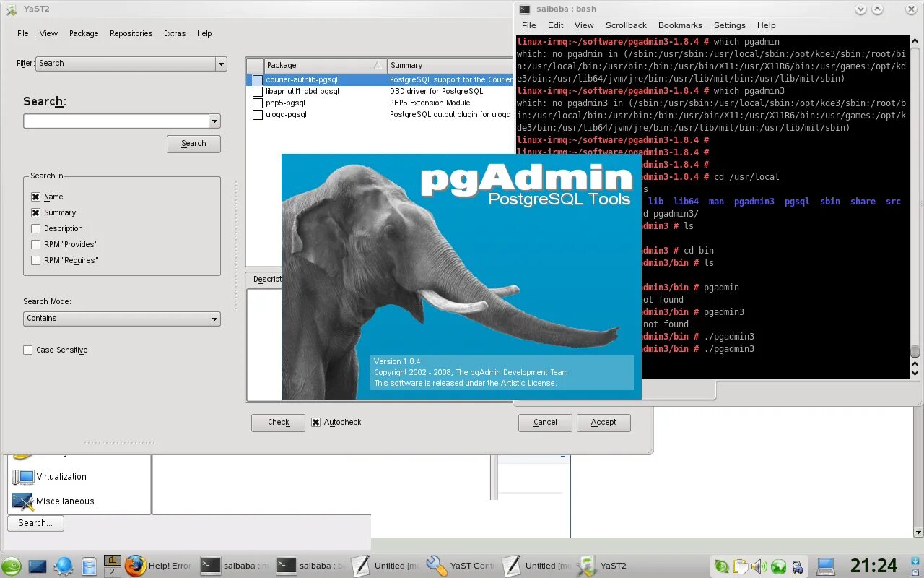924x578 pixels.
Task: Toggle the Summary search checkbox
Action: (35, 212)
